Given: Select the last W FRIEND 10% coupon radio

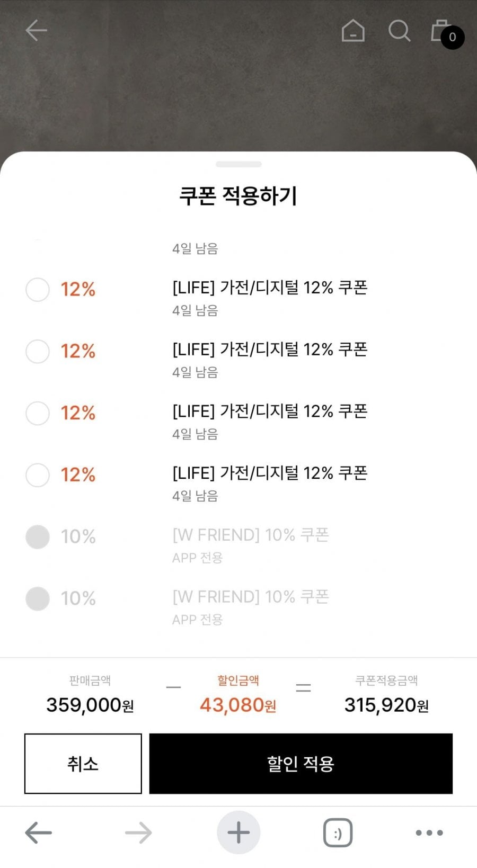Looking at the screenshot, I should pyautogui.click(x=38, y=599).
